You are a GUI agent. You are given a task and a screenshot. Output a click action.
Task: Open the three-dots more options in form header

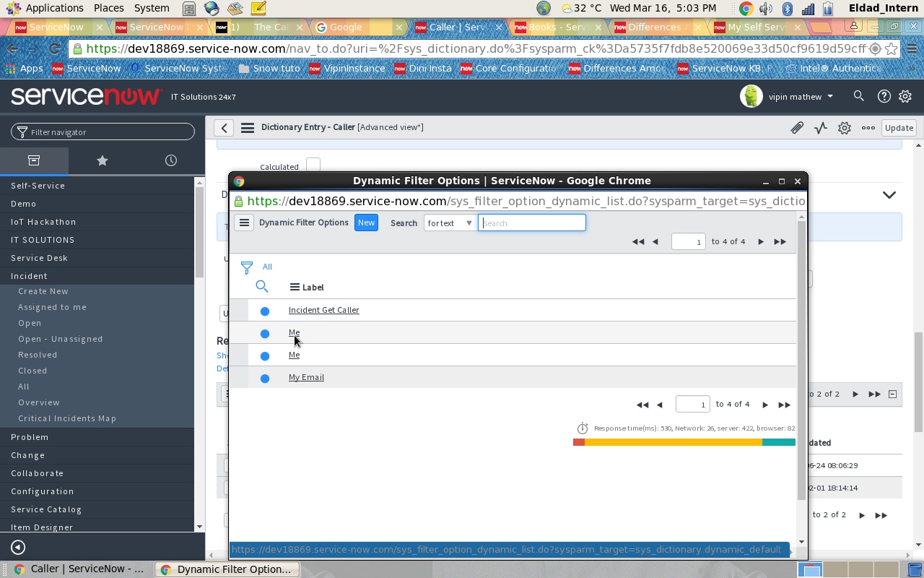[868, 128]
